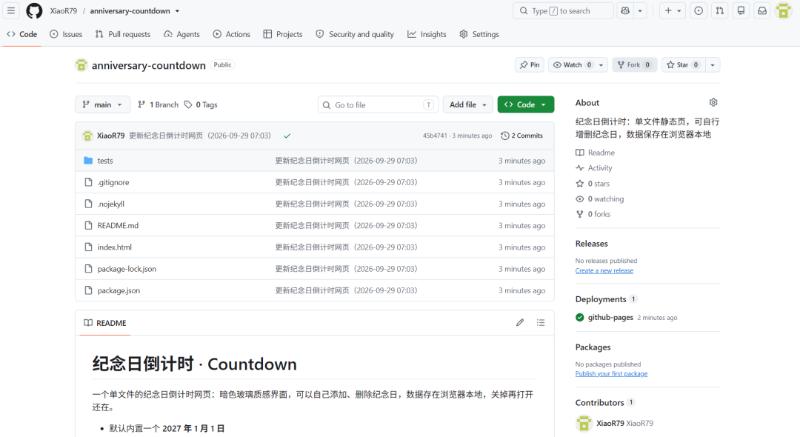
Task: Open the repositories icon in the header
Action: click(741, 11)
